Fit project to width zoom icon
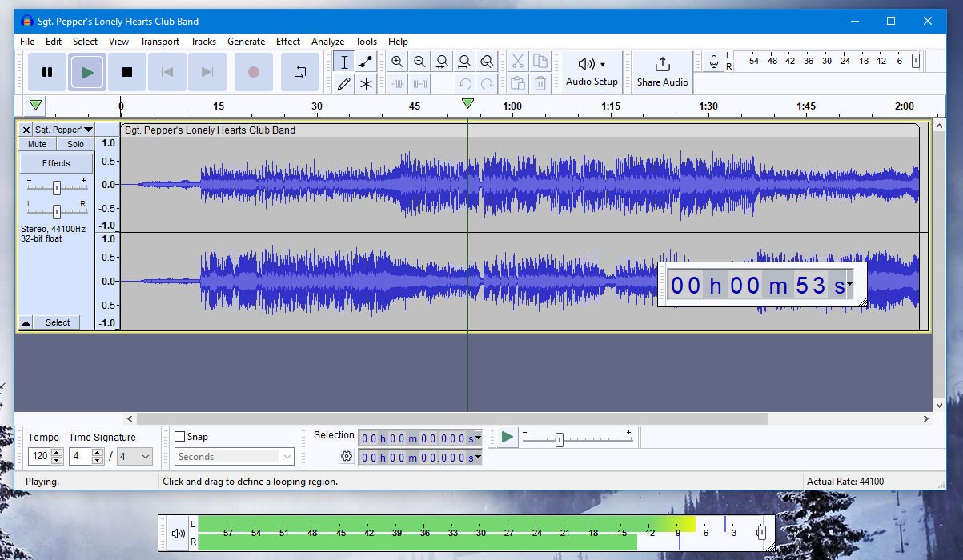This screenshot has height=560, width=963. pos(464,62)
